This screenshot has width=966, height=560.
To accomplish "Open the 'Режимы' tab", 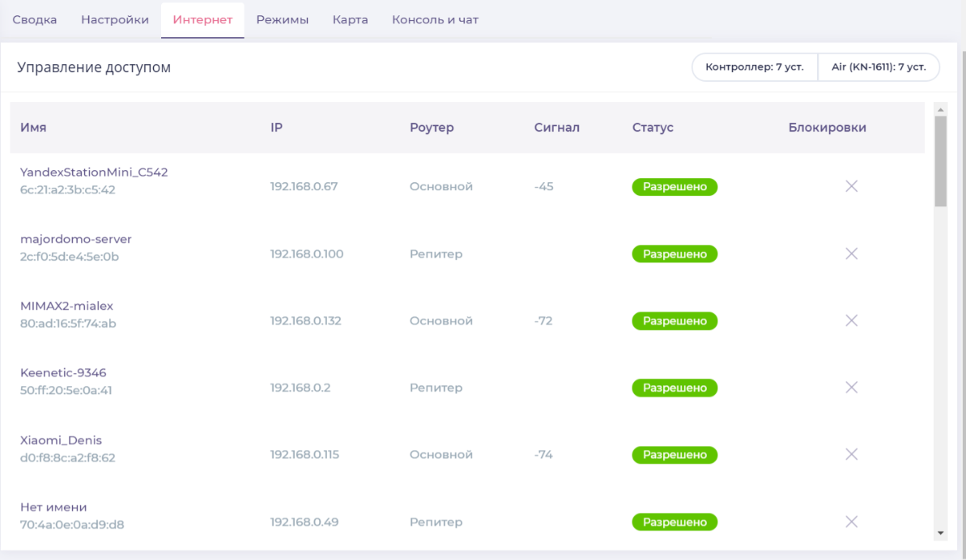I will (283, 19).
